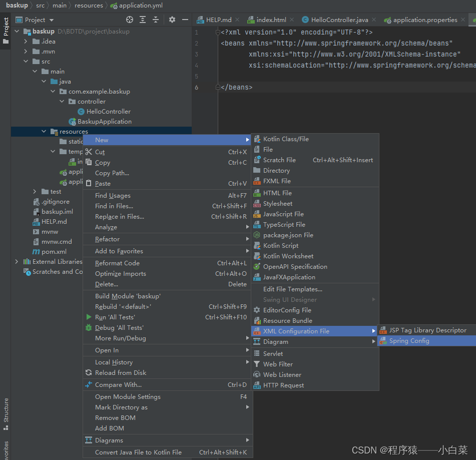Create new EditorConfig File
Screen dimensions: 476x460
point(315,310)
